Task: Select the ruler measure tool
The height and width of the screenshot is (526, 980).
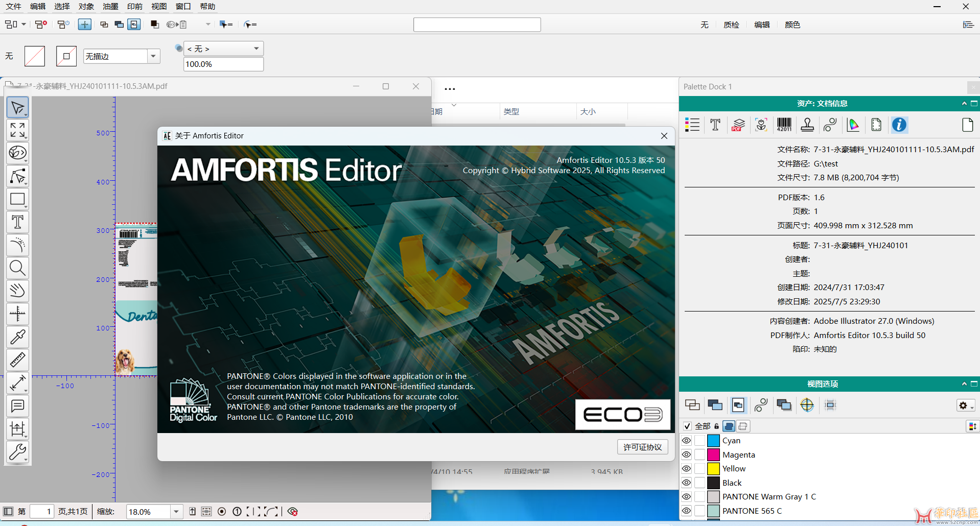Action: click(x=17, y=360)
